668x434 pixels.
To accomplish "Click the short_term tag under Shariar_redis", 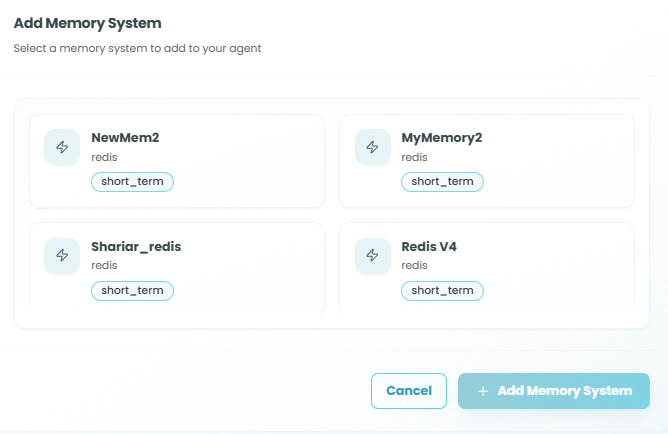I will 132,290.
